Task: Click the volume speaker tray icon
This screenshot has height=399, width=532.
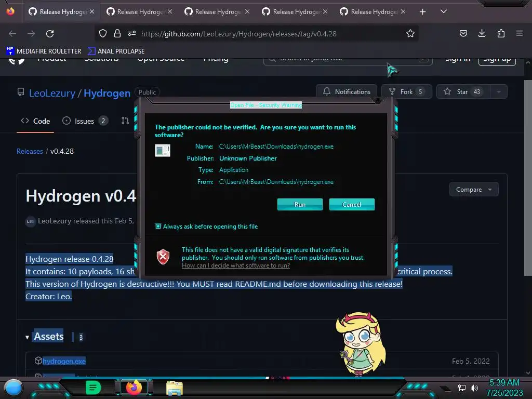Action: tap(474, 388)
